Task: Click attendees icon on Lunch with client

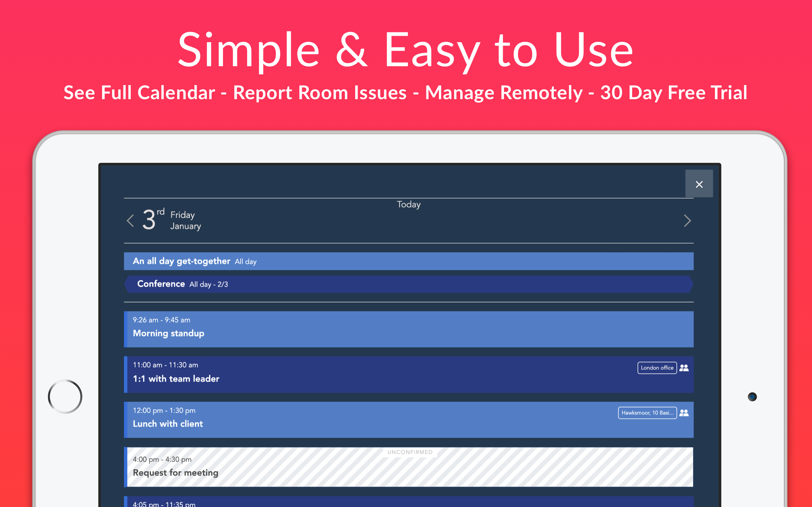Action: [x=684, y=413]
